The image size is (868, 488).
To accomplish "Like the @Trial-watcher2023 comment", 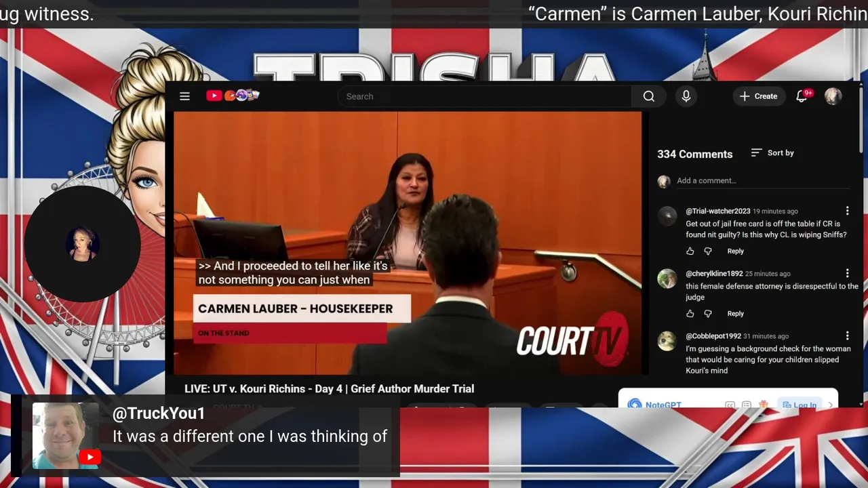I will (x=690, y=251).
